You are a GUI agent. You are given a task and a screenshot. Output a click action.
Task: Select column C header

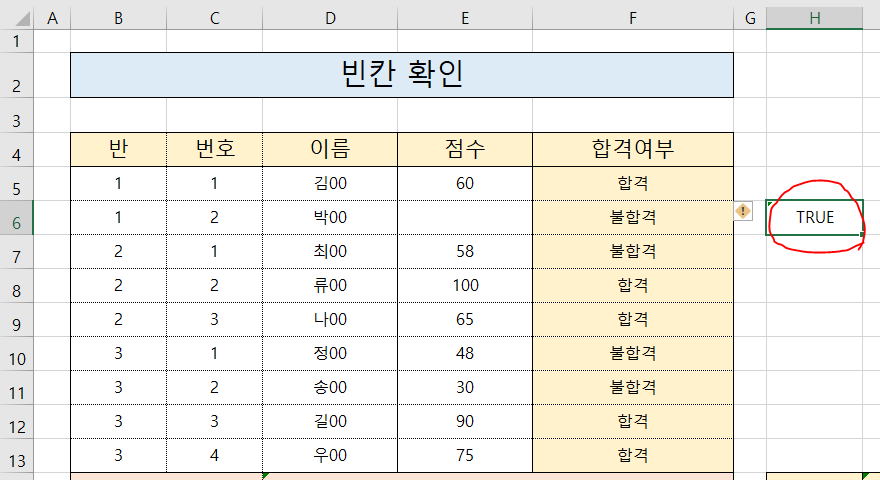[x=214, y=19]
